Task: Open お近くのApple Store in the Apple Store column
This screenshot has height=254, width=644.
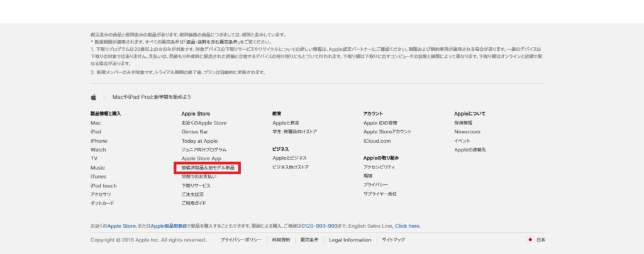Action: [204, 123]
